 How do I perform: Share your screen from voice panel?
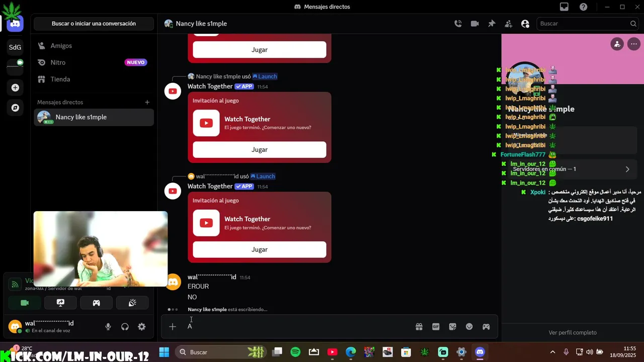point(60,303)
